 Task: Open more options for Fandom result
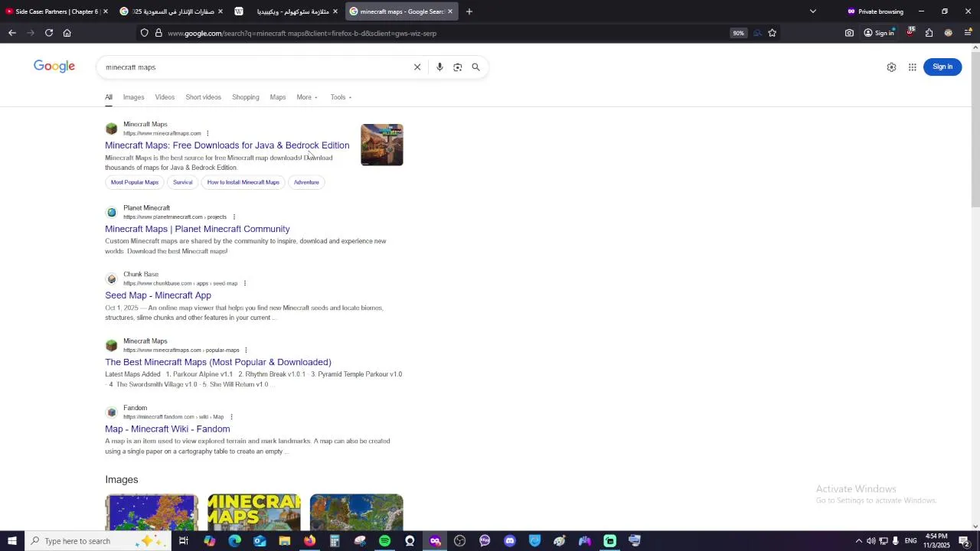pos(230,417)
